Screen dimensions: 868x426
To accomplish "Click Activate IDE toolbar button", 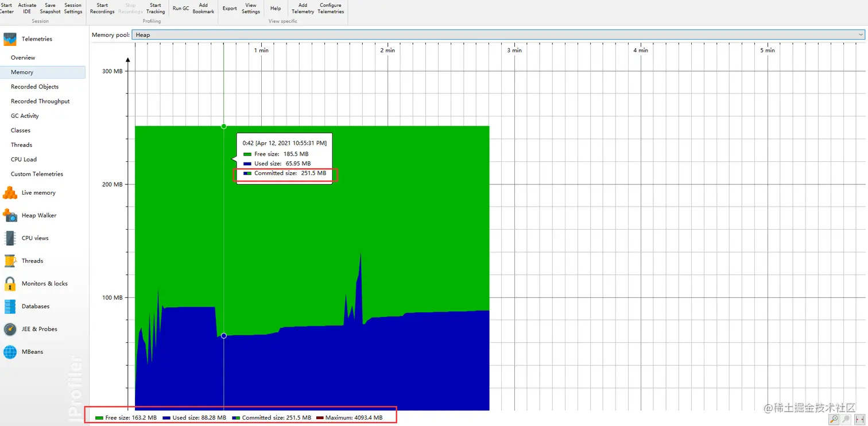I will [27, 8].
